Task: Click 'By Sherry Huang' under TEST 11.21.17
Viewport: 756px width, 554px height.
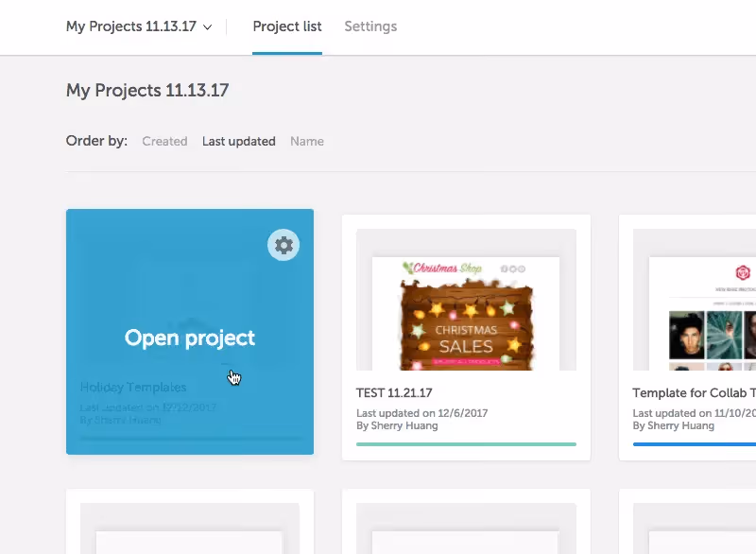Action: pos(397,425)
